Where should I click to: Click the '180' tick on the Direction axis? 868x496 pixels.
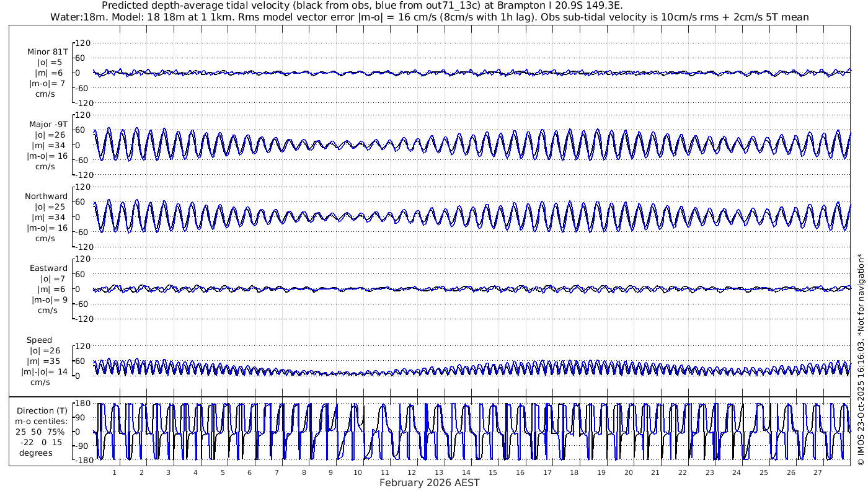83,404
